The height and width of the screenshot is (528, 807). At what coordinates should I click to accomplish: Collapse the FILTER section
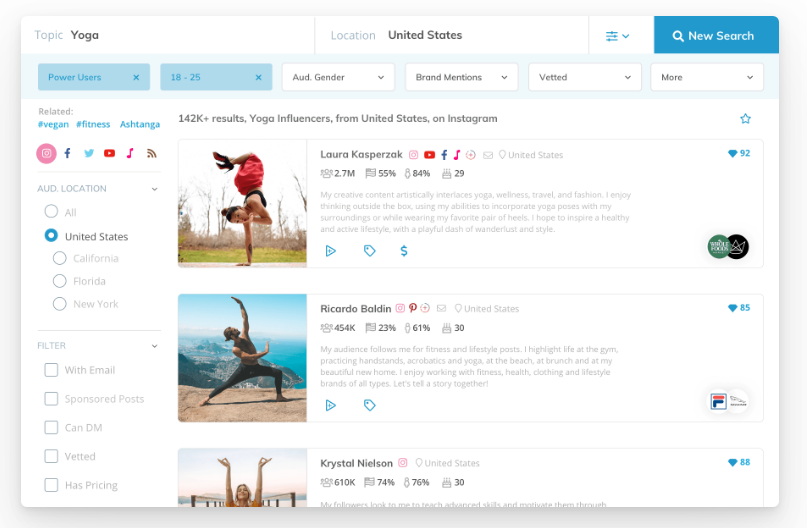154,346
